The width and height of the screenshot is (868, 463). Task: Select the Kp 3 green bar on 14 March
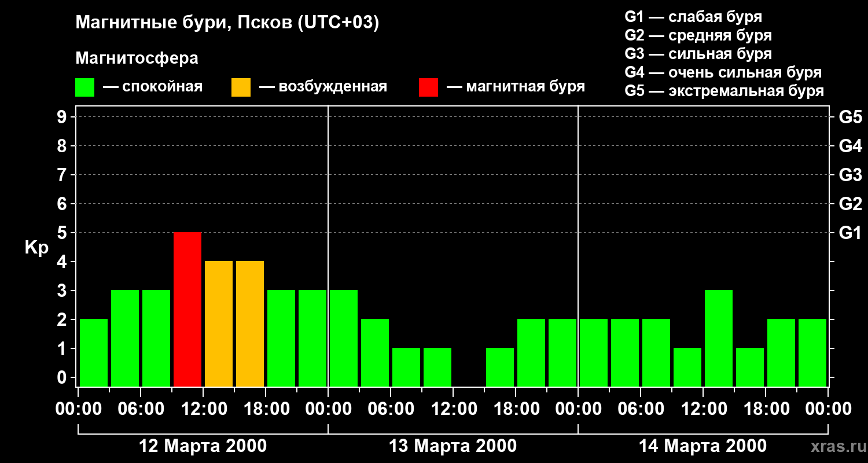719,338
